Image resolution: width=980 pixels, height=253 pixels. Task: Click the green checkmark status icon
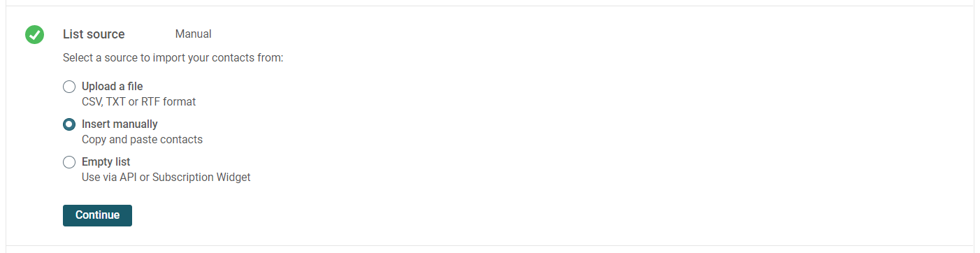(34, 34)
